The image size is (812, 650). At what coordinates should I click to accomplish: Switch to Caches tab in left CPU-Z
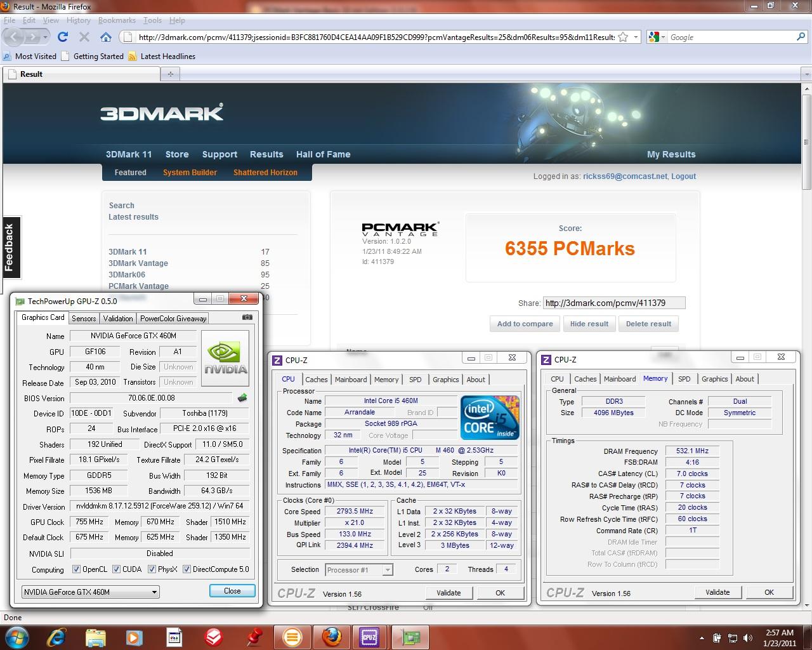pyautogui.click(x=316, y=380)
